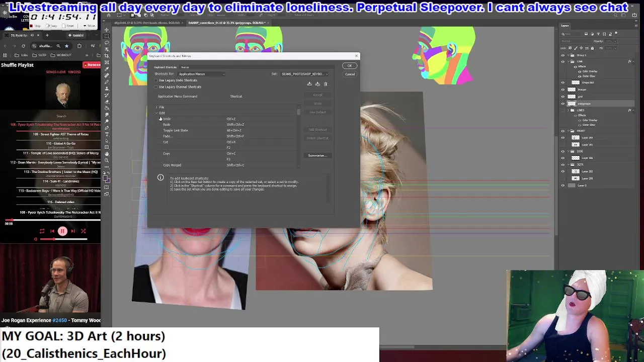Select the Move tool in Photoshop toolbar
This screenshot has height=362, width=644.
(x=108, y=30)
